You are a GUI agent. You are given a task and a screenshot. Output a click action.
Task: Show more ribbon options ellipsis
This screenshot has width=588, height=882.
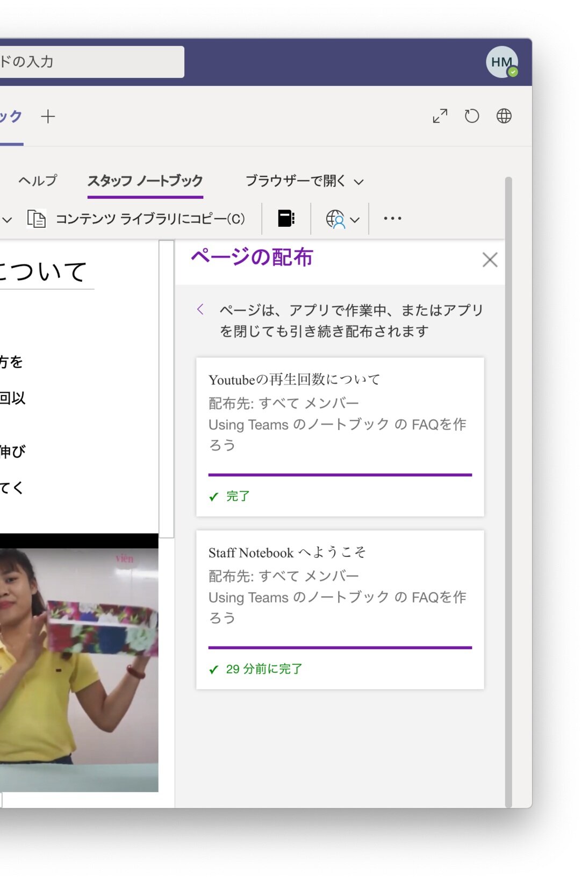point(392,218)
